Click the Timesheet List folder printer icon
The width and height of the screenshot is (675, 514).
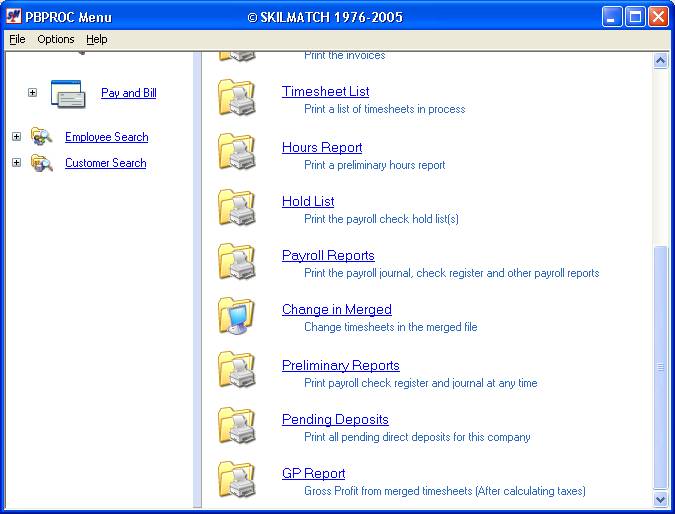(236, 97)
